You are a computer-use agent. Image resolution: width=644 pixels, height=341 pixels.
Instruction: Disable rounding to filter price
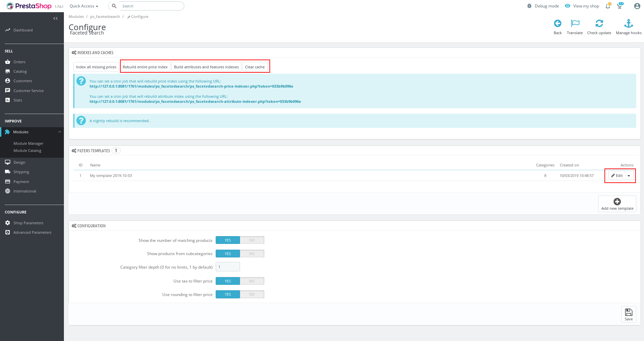pos(252,294)
